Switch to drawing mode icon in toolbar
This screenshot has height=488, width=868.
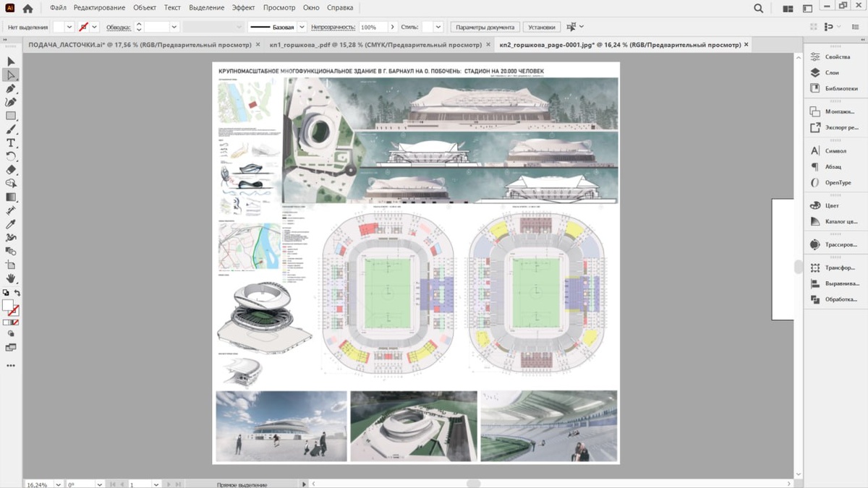tap(11, 335)
